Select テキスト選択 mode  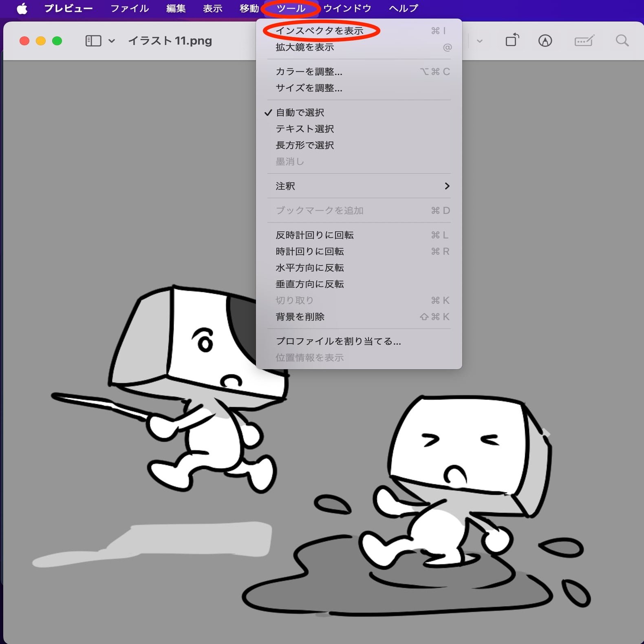click(x=359, y=129)
